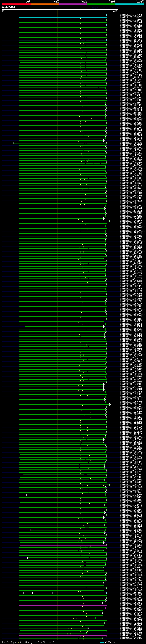
Task: Select hit label UniRef100_C1J0L4
Action: pyautogui.click(x=131, y=326)
